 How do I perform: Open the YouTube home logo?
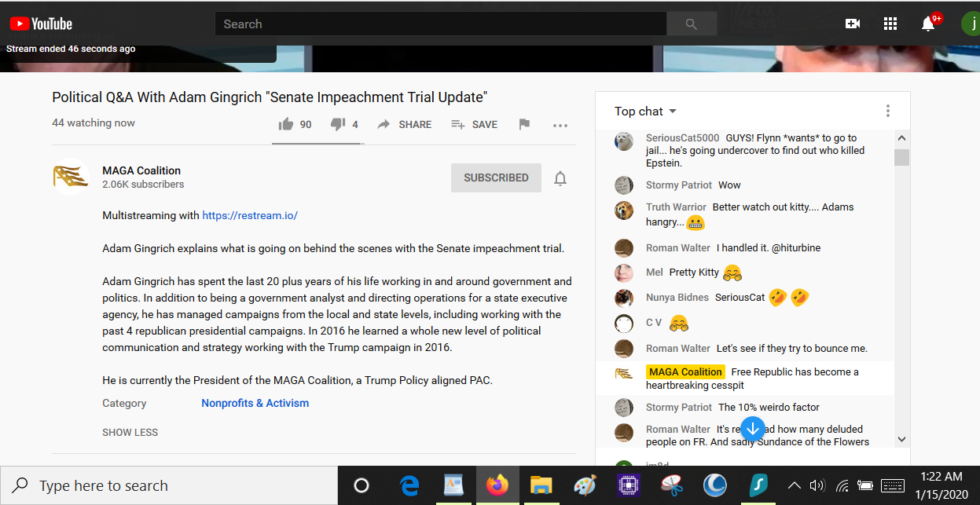coord(41,24)
